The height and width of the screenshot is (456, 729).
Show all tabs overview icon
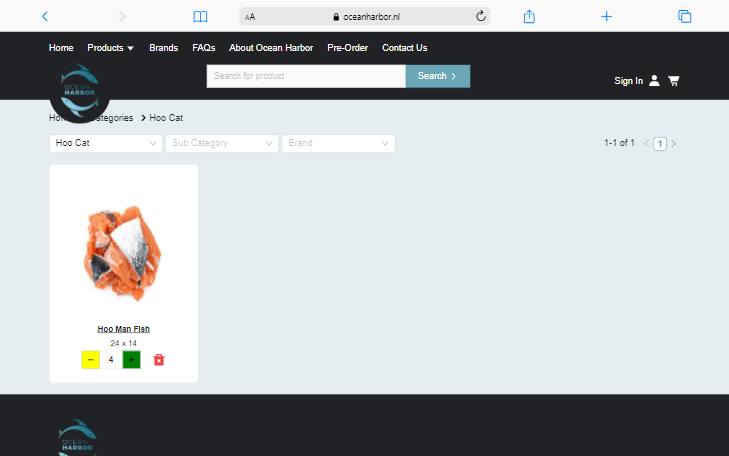(684, 17)
